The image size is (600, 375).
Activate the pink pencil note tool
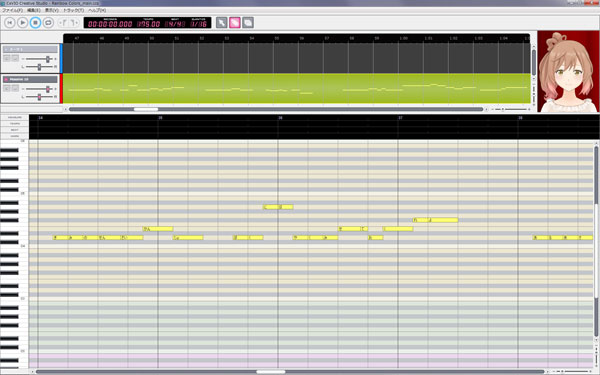pyautogui.click(x=235, y=23)
